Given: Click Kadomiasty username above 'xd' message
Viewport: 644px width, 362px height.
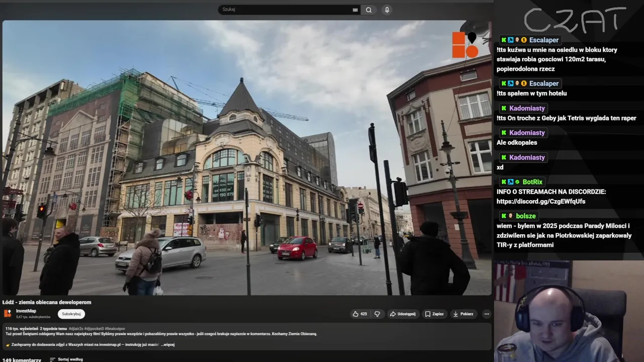Looking at the screenshot, I should coord(527,157).
